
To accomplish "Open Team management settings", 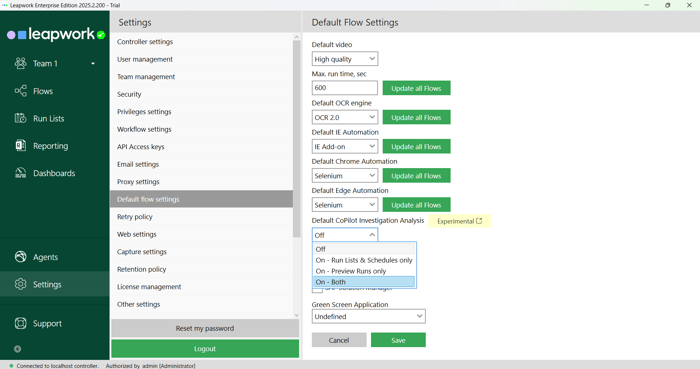I will pyautogui.click(x=201, y=76).
